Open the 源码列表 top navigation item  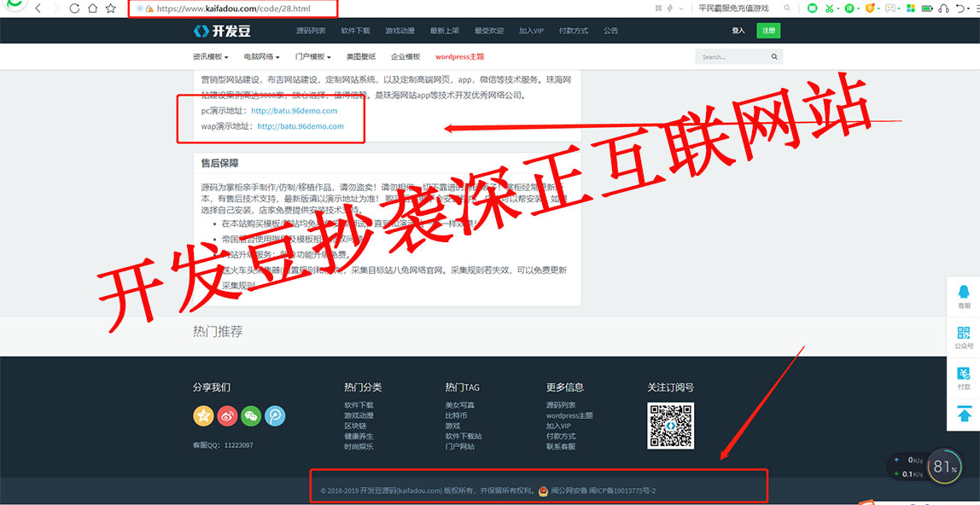pyautogui.click(x=311, y=31)
